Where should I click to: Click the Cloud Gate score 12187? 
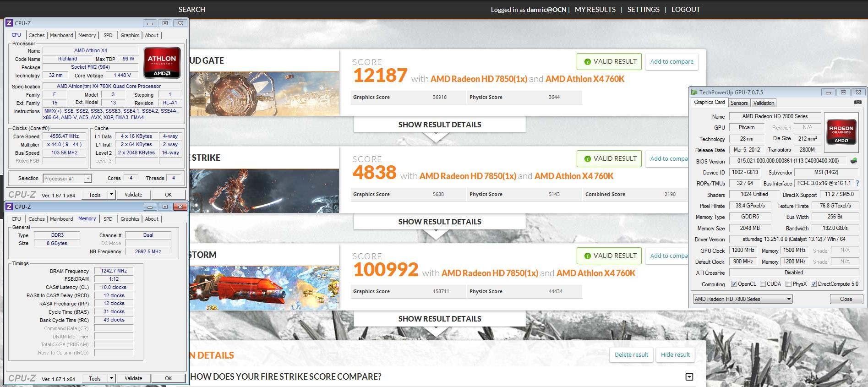pyautogui.click(x=380, y=76)
